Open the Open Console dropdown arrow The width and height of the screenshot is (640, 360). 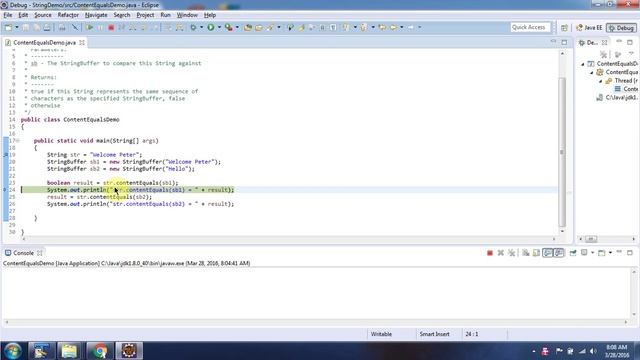tap(610, 253)
